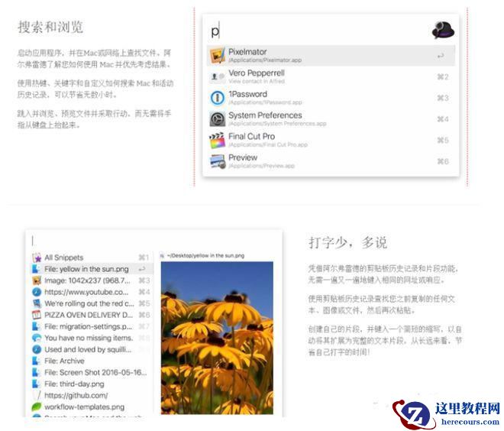Select the https://github.com/ entry

pyautogui.click(x=92, y=395)
